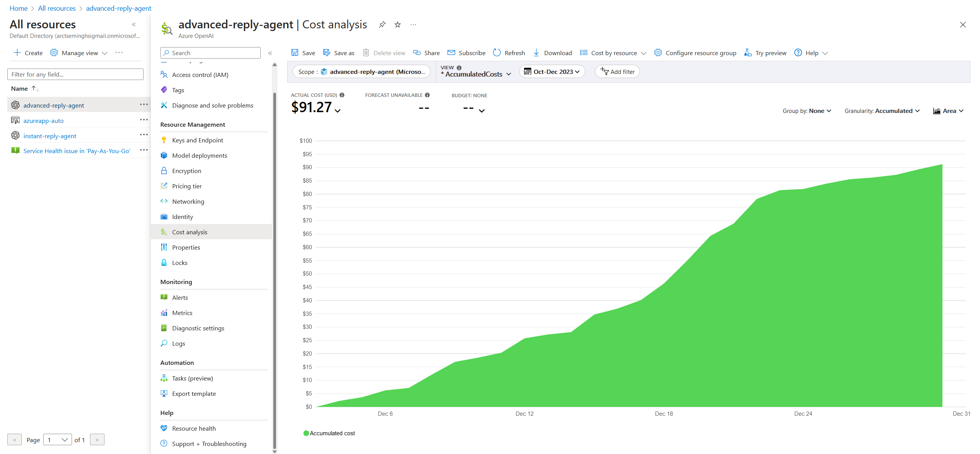Download the cost analysis data

(552, 53)
